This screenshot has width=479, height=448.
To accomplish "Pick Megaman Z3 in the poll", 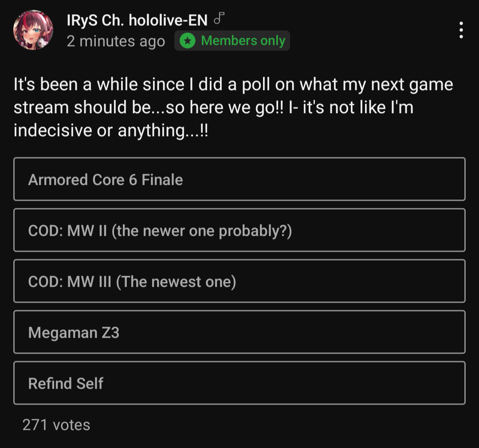I will coord(239,332).
